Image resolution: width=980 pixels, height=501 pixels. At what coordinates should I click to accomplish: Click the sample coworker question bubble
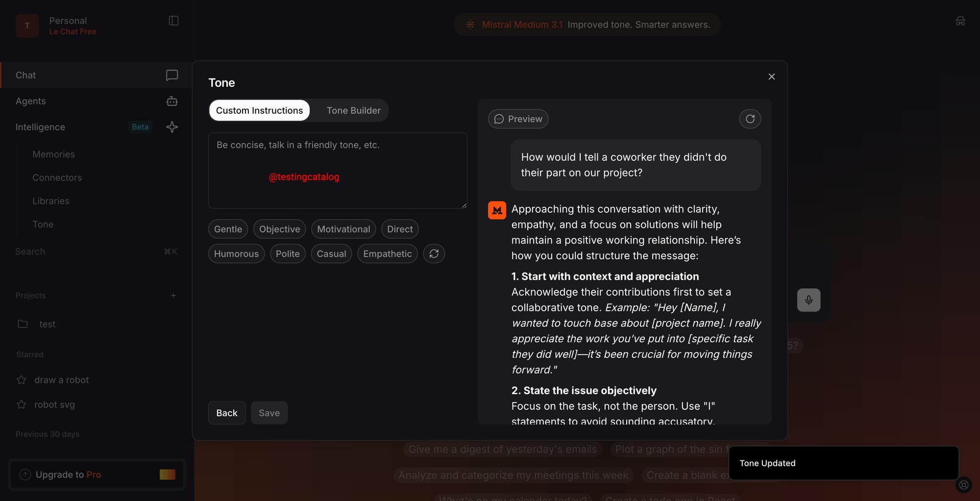click(x=636, y=165)
